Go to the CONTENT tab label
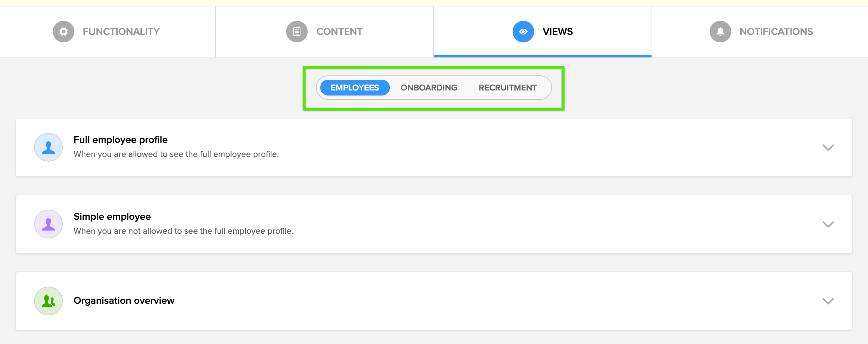868x344 pixels. [339, 32]
